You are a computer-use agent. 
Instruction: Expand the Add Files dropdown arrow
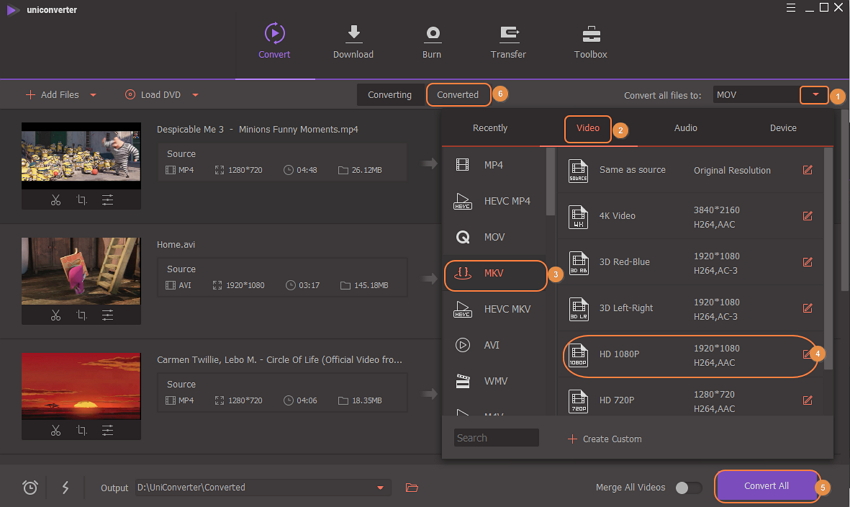(x=93, y=95)
